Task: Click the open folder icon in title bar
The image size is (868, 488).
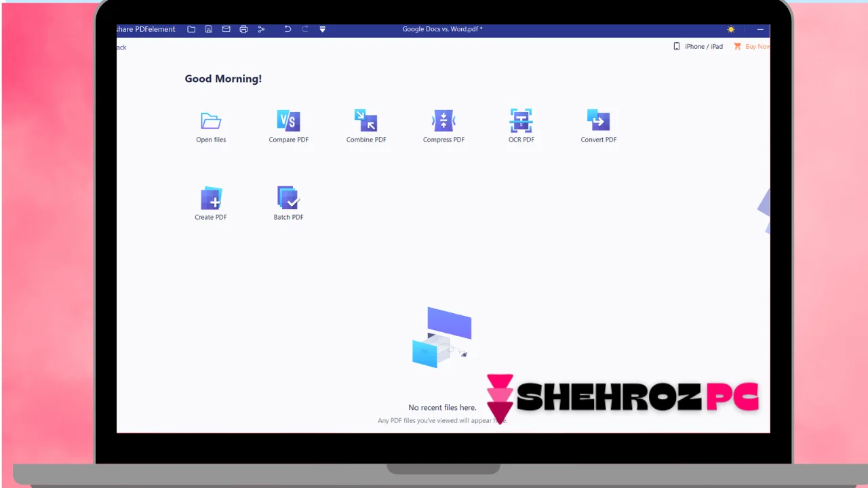Action: [x=191, y=29]
